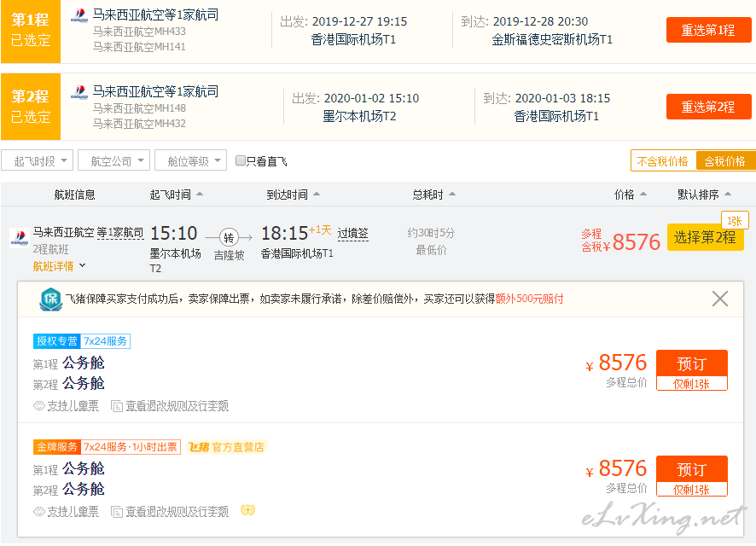
Task: Open 查看退改规则及行李额 in first offer
Action: pos(177,406)
